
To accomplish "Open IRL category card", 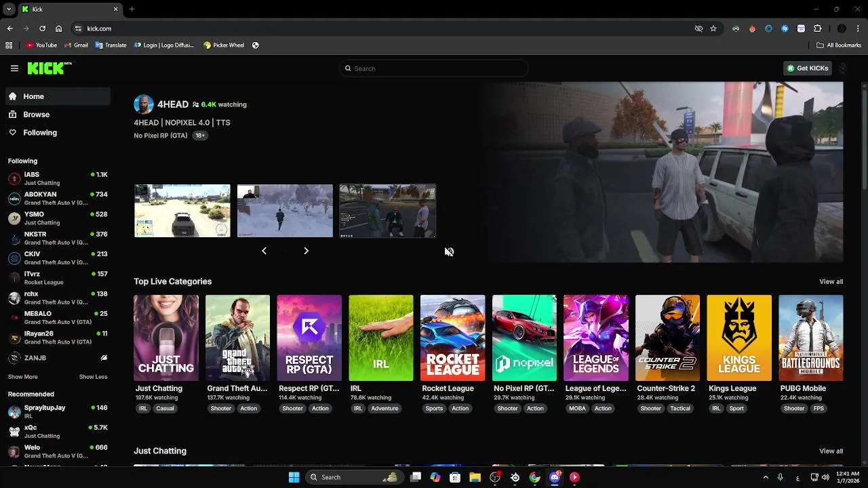I will 381,338.
